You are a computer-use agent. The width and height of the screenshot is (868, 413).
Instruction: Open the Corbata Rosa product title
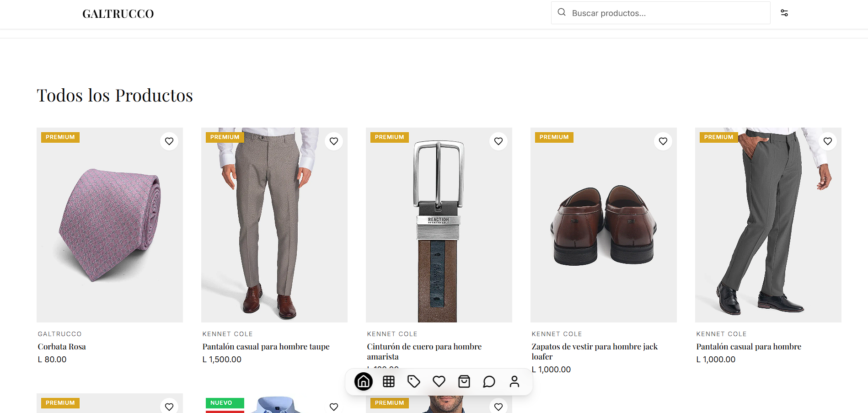tap(62, 347)
